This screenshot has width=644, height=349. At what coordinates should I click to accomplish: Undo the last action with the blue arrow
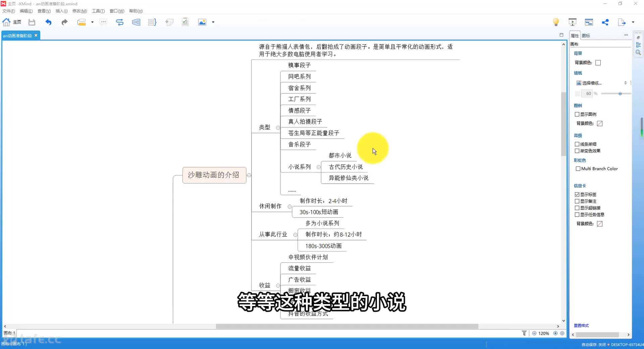click(48, 22)
